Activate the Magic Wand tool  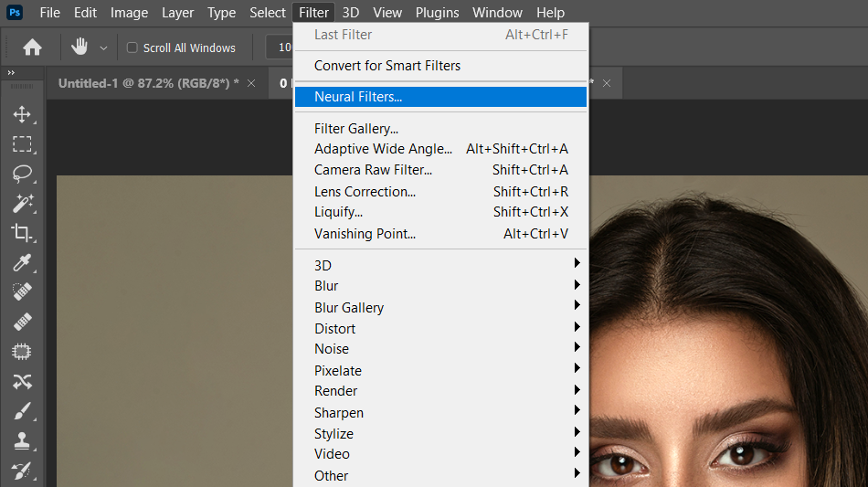[x=22, y=203]
